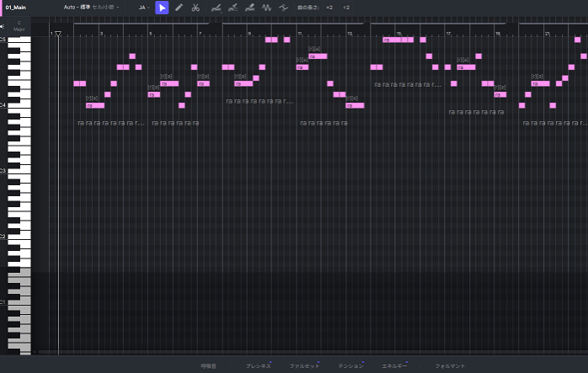The image size is (588, 373).
Task: Open the C Major key selector
Action: tap(19, 26)
